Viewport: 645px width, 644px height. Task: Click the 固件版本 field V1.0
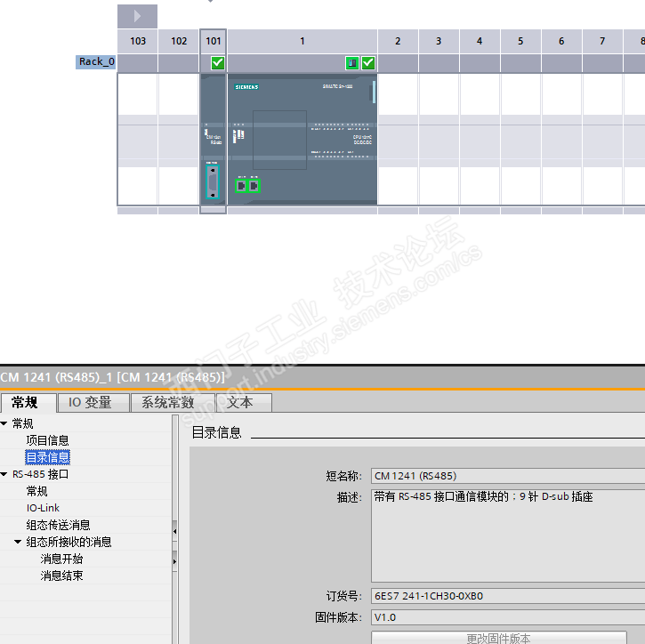508,617
